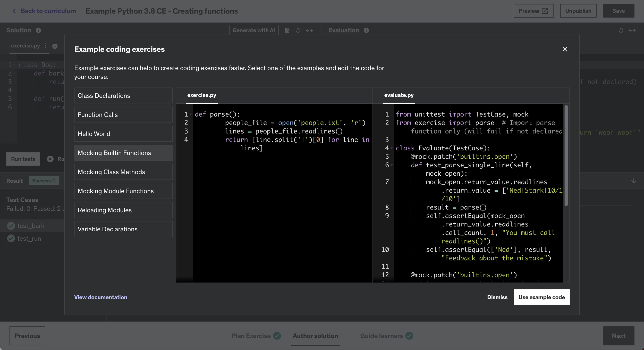
Task: Fold the def parse() code block
Action: tap(191, 114)
